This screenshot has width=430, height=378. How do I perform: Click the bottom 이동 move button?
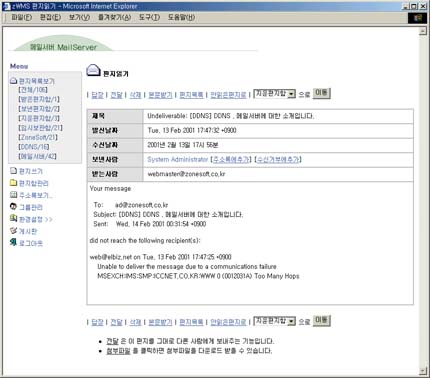[322, 320]
